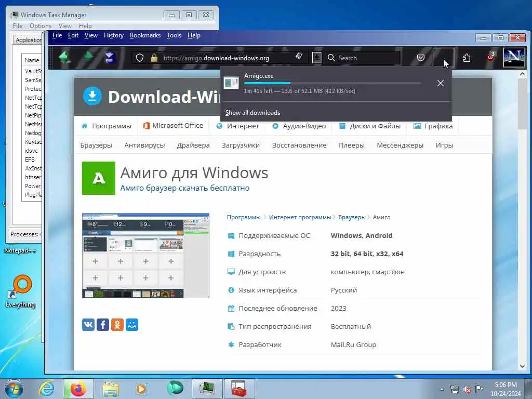Click the Антивирусы submenu link

144,145
